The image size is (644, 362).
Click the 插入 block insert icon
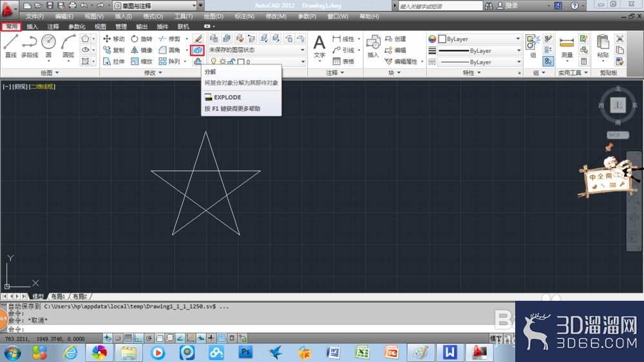click(x=373, y=46)
